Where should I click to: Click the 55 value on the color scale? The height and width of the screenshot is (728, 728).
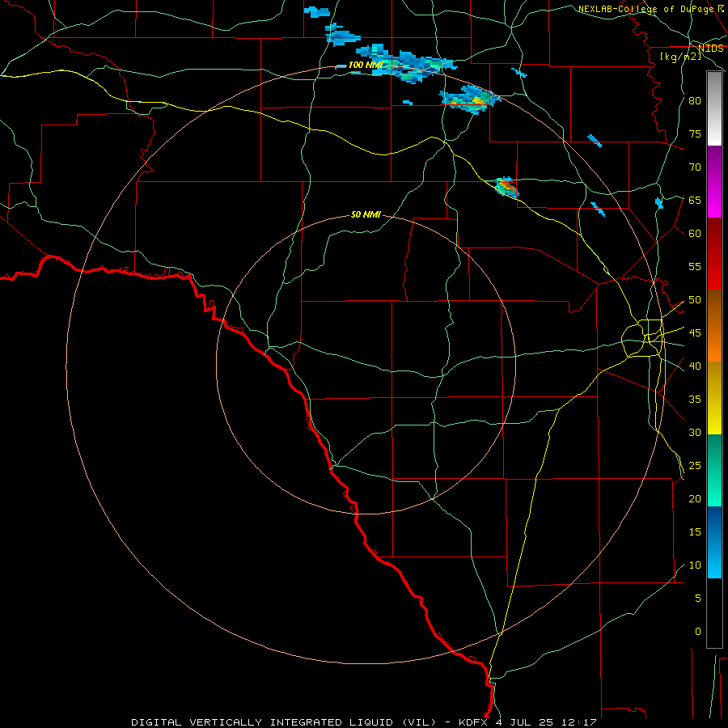click(x=695, y=266)
